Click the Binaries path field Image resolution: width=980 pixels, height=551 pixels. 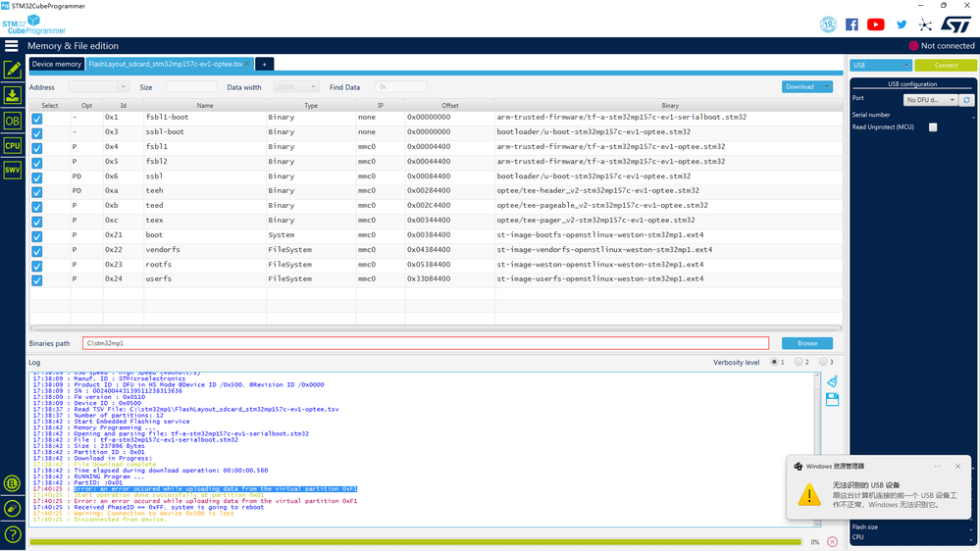click(426, 343)
